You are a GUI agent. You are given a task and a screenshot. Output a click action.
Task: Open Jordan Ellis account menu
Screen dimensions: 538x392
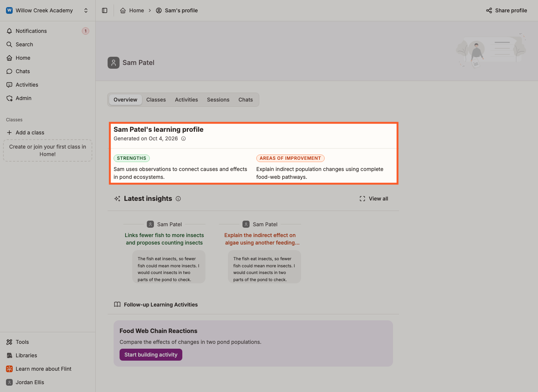coord(47,382)
